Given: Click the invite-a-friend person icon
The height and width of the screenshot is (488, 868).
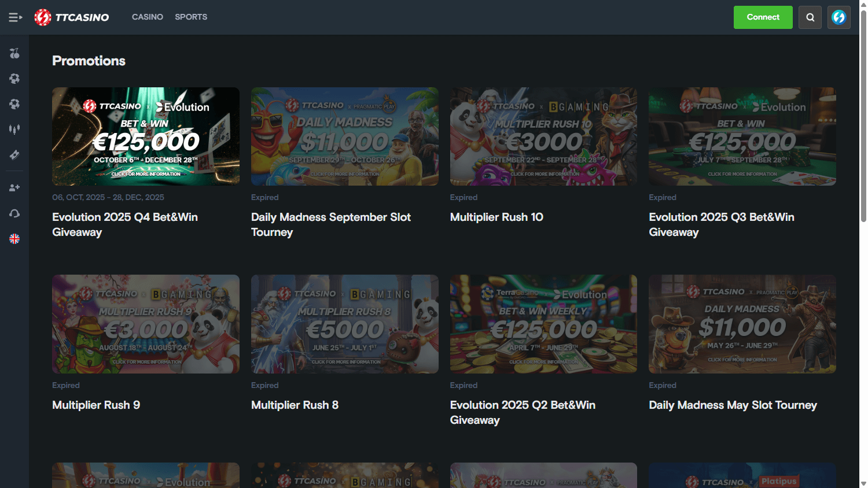Looking at the screenshot, I should point(14,187).
